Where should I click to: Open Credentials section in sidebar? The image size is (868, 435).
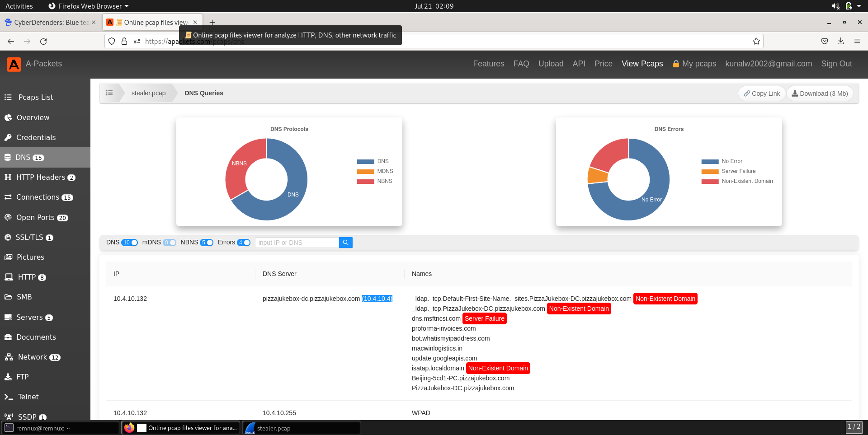36,137
